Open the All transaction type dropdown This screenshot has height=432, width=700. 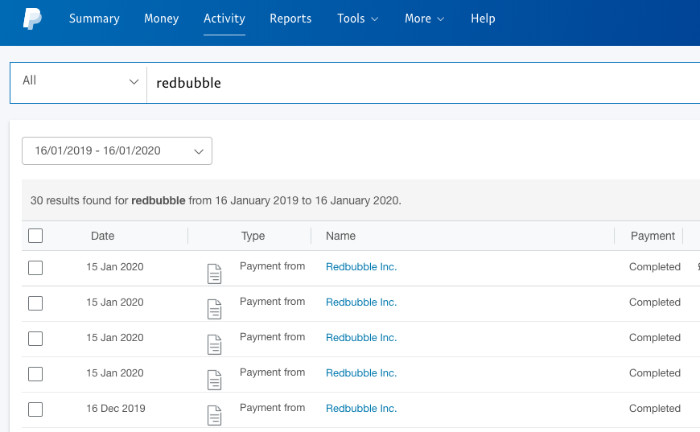click(x=78, y=82)
